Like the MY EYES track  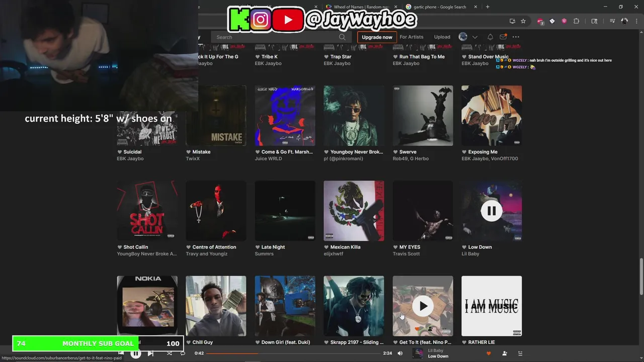[395, 247]
